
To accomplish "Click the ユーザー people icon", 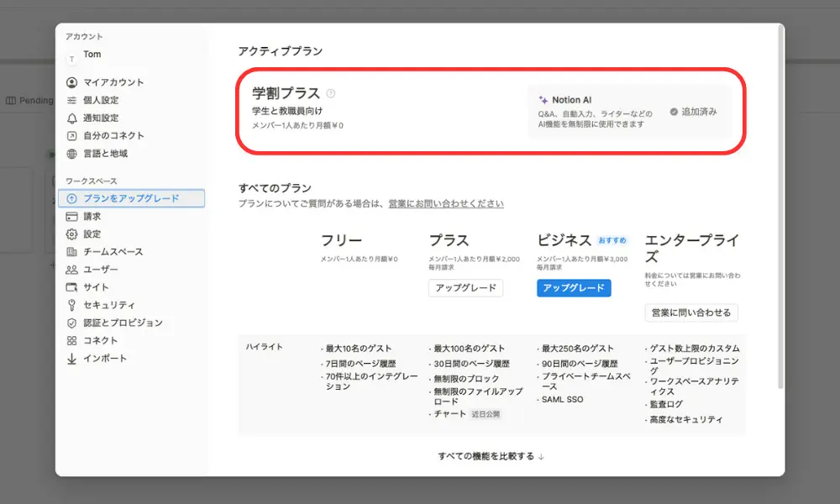I will pos(71,270).
